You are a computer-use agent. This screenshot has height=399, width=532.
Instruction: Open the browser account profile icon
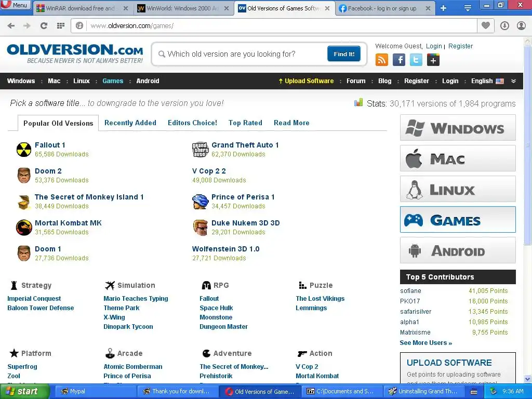click(x=521, y=26)
